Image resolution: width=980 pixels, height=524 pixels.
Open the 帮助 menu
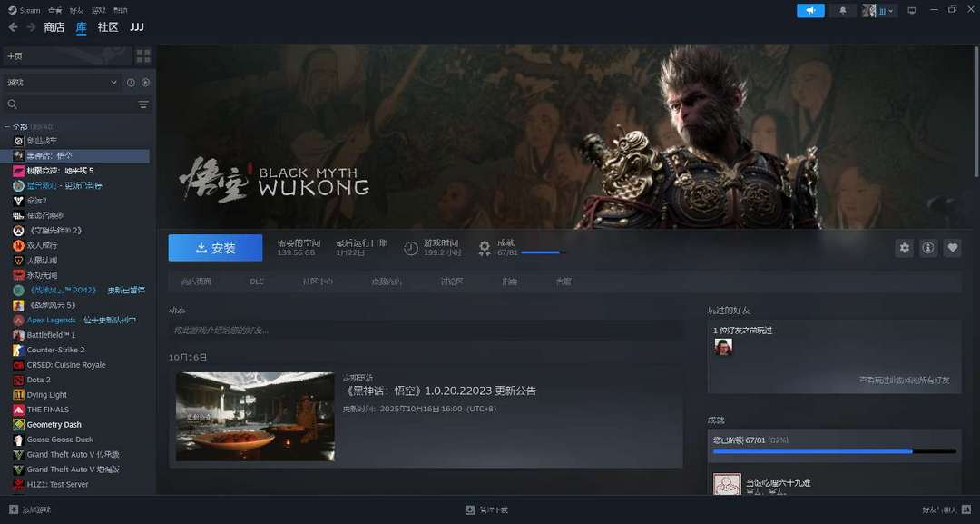click(x=121, y=10)
